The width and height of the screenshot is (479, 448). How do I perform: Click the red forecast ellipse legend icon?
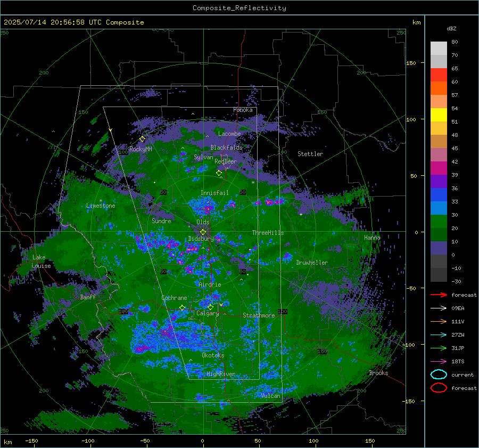click(x=439, y=388)
